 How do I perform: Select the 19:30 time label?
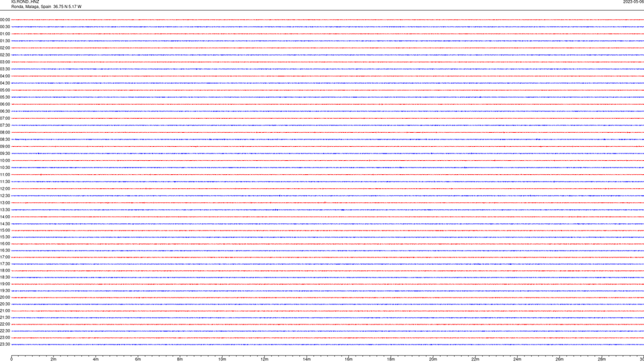[5, 290]
